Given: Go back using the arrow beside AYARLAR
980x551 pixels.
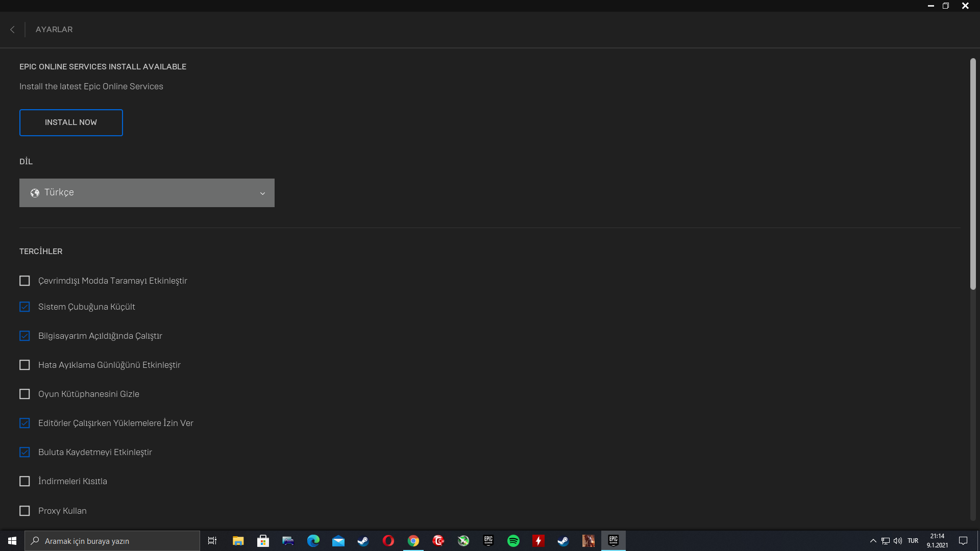Looking at the screenshot, I should point(12,30).
